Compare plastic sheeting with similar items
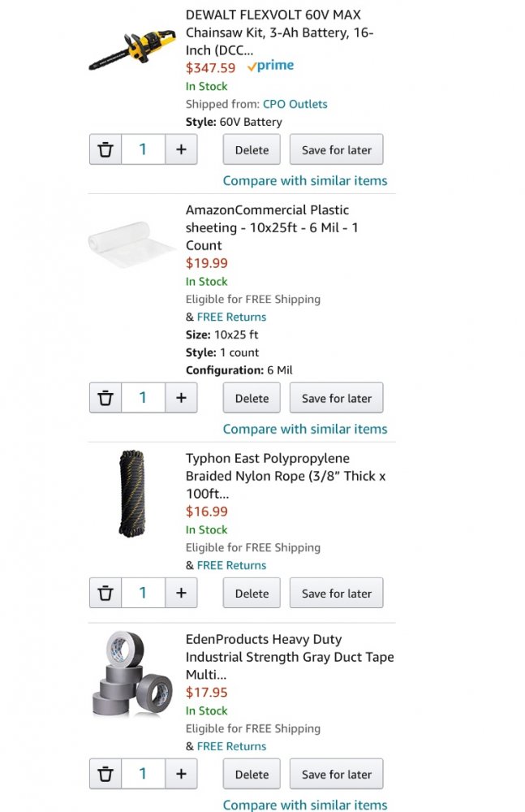The image size is (525, 812). click(305, 429)
